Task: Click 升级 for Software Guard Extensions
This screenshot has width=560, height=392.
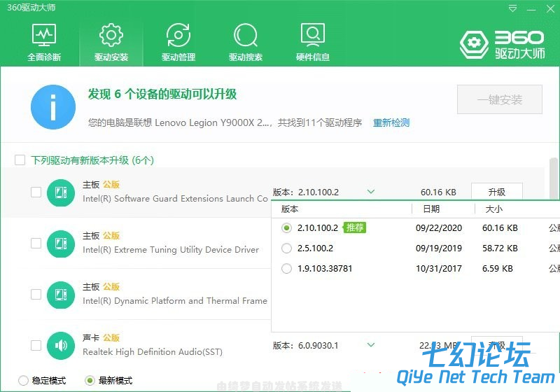Action: pyautogui.click(x=497, y=192)
